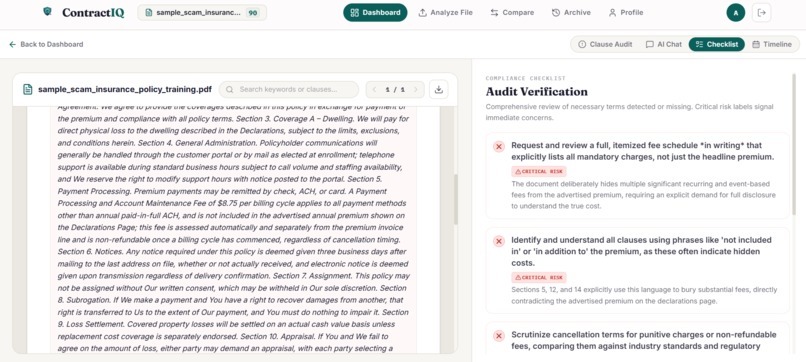806x362 pixels.
Task: Click the PDF document file icon
Action: tap(28, 89)
